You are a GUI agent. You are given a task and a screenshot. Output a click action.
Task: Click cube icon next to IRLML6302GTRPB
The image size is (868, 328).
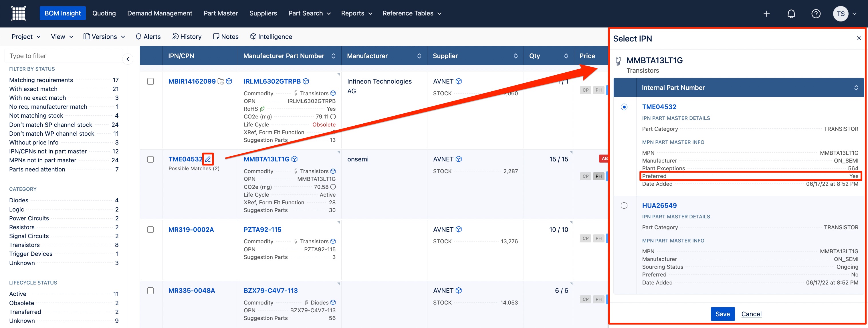tap(306, 81)
